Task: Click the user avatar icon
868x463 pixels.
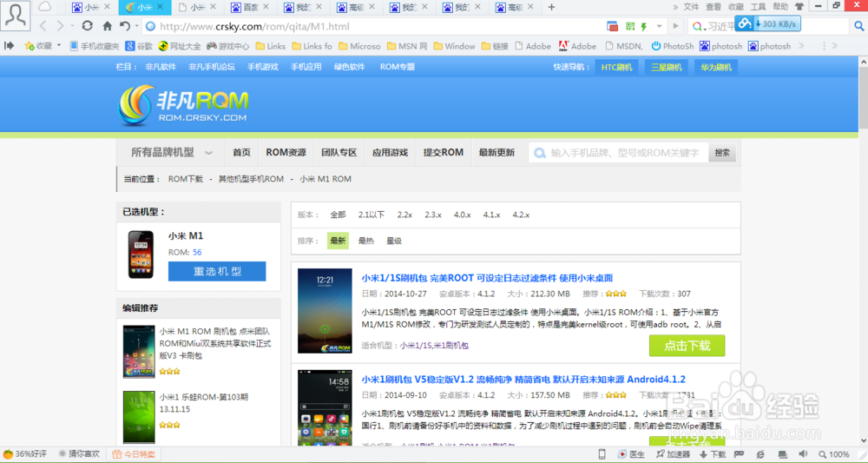Action: pyautogui.click(x=16, y=16)
